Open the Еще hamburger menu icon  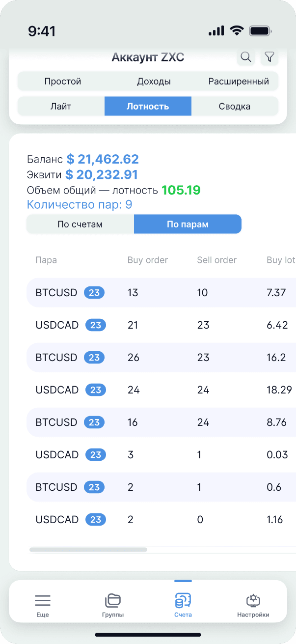coord(43,600)
